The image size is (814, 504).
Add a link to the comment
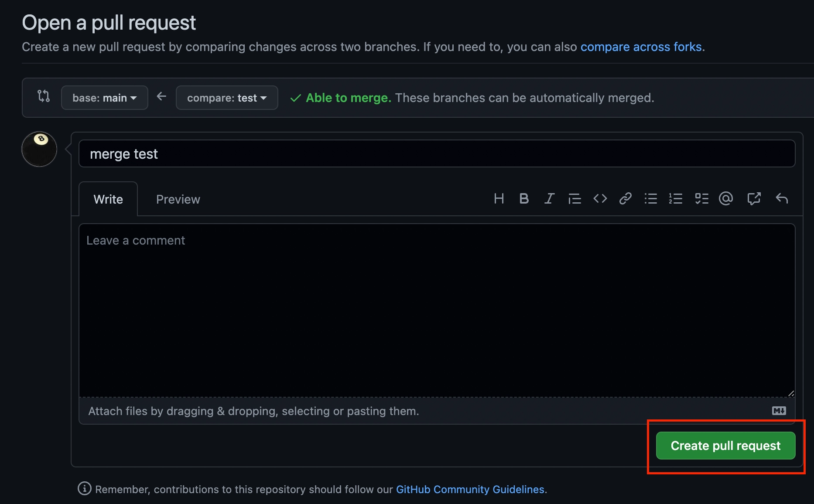[x=626, y=199]
